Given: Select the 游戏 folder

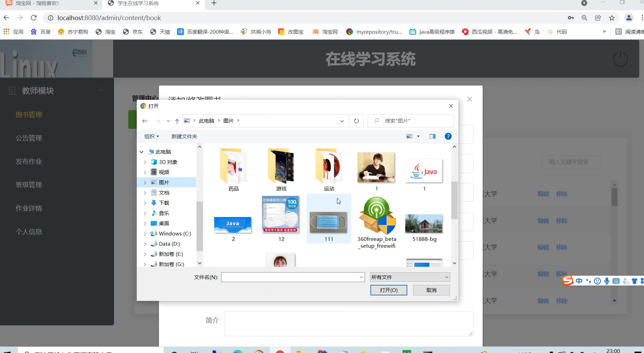Looking at the screenshot, I should point(281,170).
